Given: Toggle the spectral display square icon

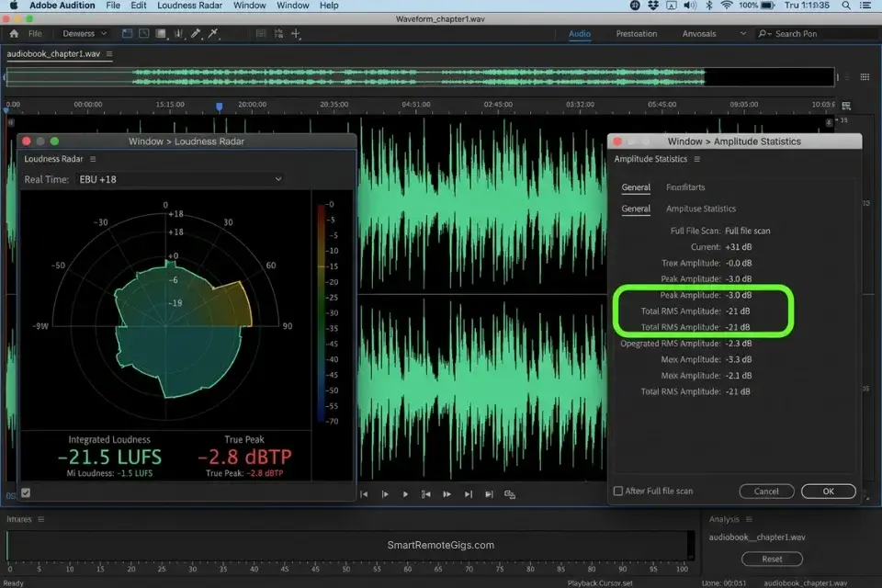Looking at the screenshot, I should pos(162,34).
